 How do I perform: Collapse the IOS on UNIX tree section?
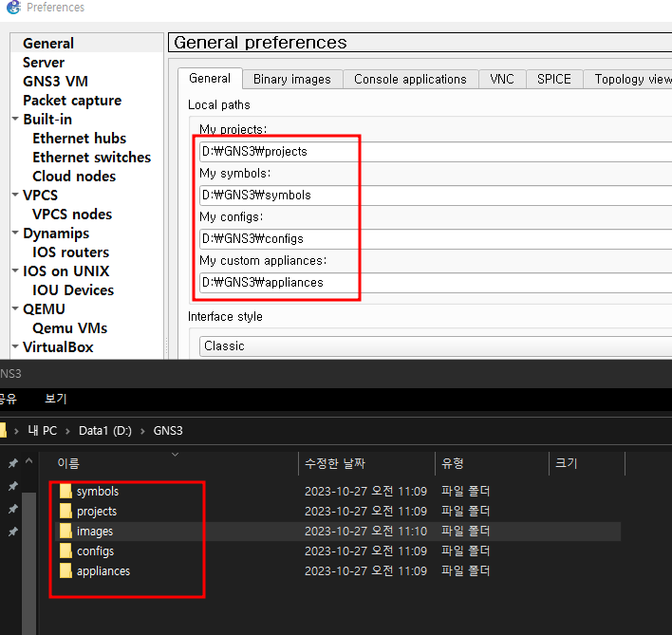click(x=15, y=271)
